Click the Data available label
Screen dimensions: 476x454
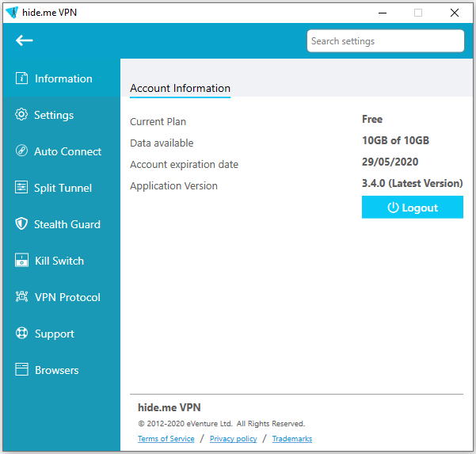point(162,143)
